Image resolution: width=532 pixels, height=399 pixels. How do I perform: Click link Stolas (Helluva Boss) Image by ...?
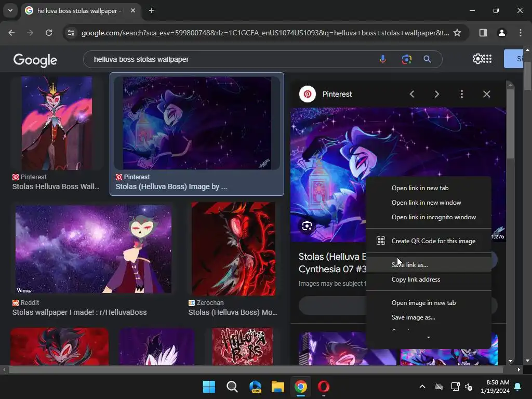coord(171,187)
